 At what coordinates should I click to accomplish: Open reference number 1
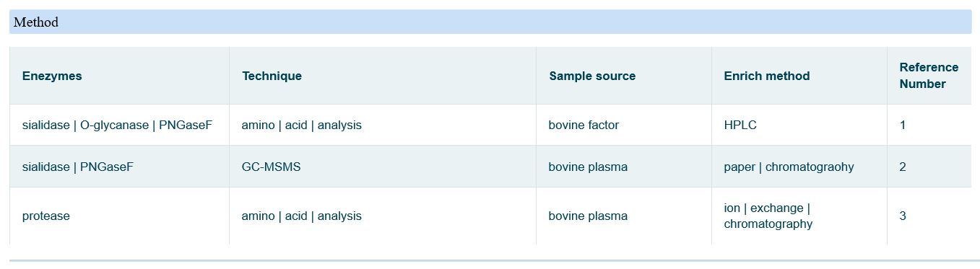pyautogui.click(x=903, y=125)
